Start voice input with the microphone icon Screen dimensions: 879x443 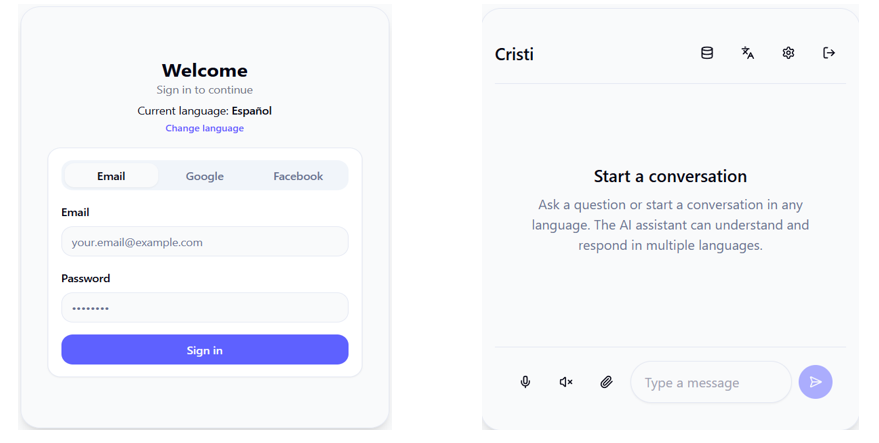pos(525,382)
